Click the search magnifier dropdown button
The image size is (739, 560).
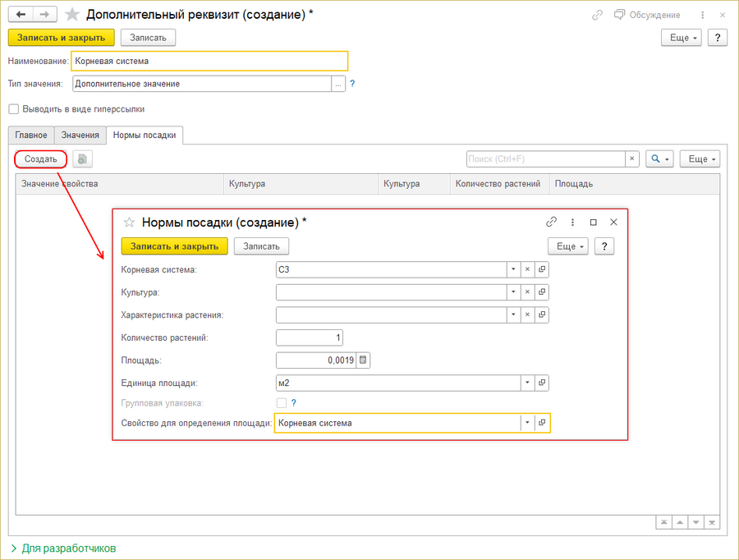coord(659,159)
